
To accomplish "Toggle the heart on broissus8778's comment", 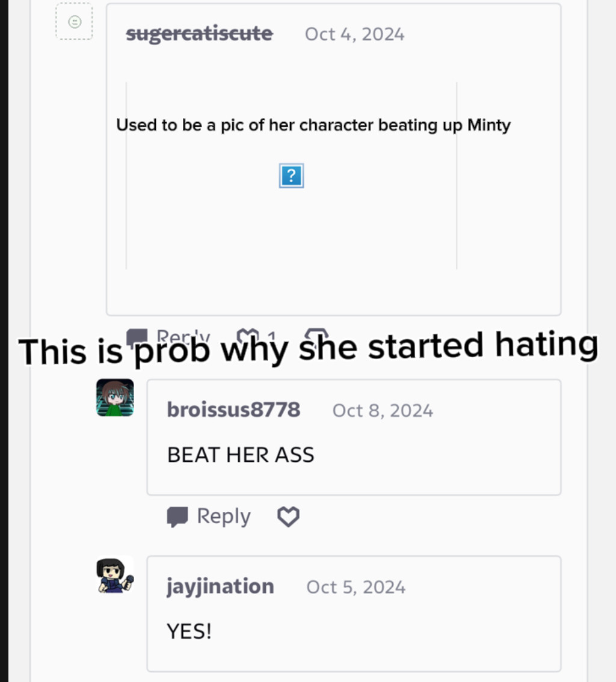I will pyautogui.click(x=288, y=517).
